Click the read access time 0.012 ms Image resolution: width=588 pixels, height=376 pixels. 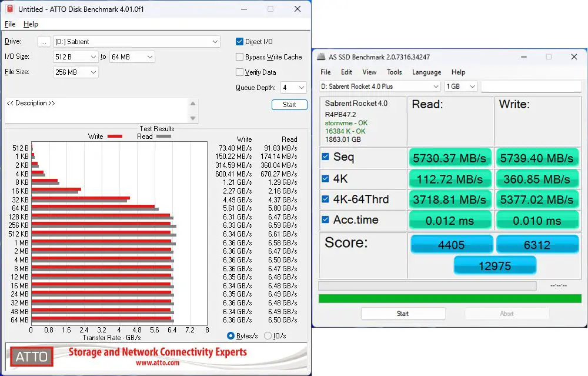pyautogui.click(x=450, y=220)
